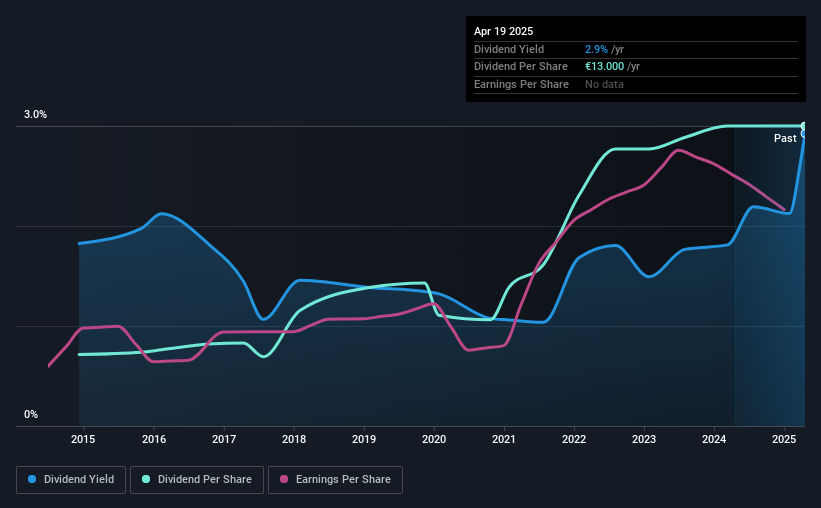The height and width of the screenshot is (508, 821).
Task: Click the 2.9% dividend yield value
Action: click(596, 49)
